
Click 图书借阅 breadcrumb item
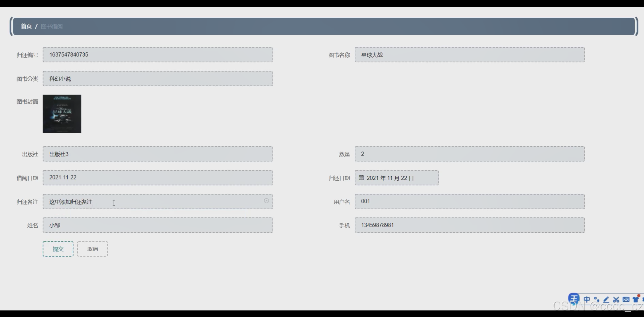tap(52, 26)
